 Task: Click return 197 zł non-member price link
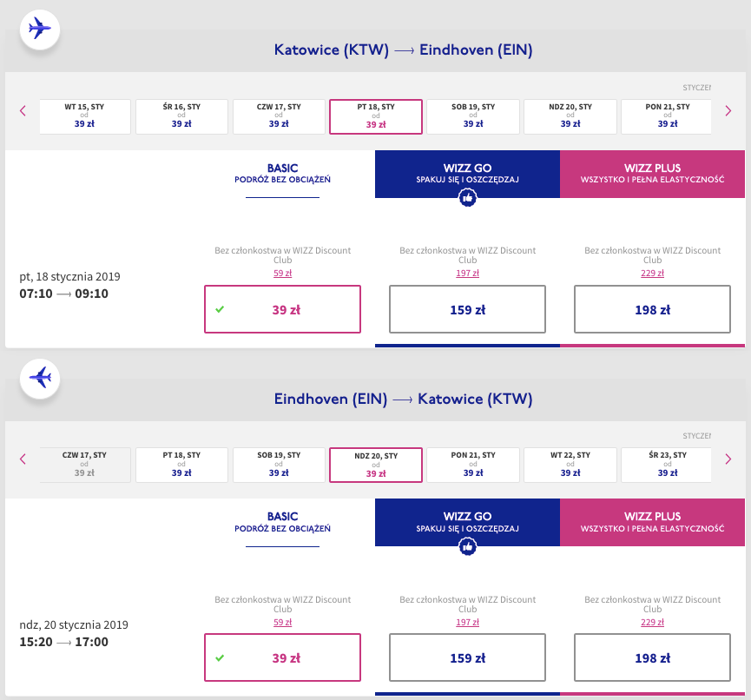coord(467,622)
